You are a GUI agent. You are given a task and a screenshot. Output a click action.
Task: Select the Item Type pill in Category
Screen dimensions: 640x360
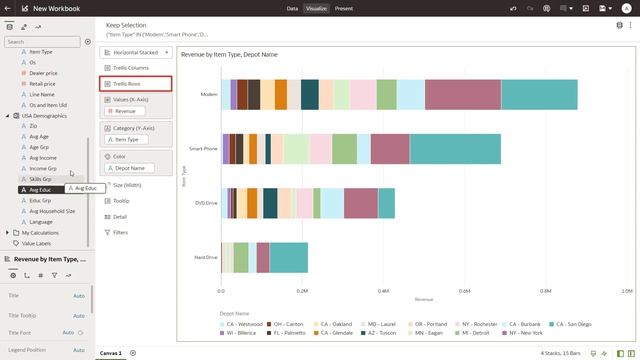[x=127, y=140]
